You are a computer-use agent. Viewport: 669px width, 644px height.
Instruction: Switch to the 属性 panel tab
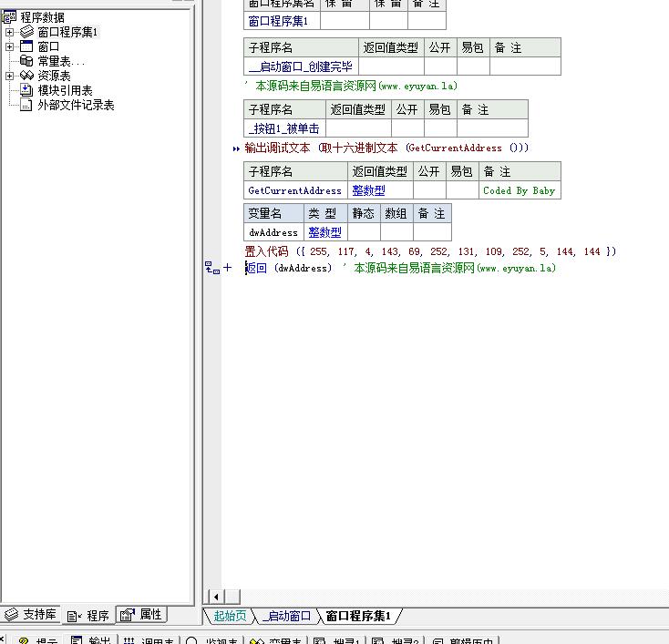click(141, 615)
